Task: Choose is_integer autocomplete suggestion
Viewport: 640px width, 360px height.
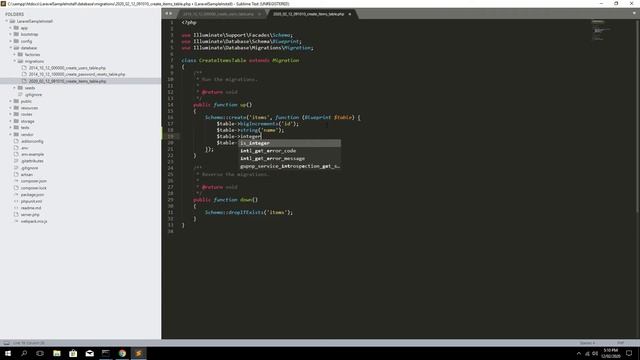Action: 289,143
